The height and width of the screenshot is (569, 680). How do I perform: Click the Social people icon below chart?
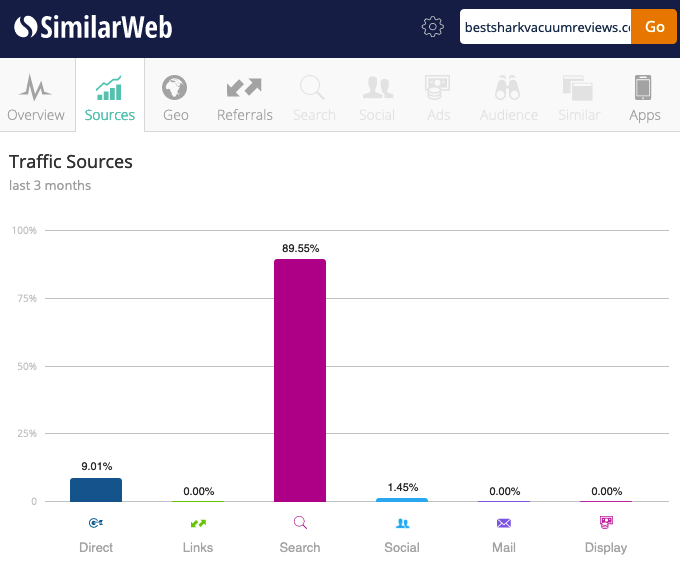click(402, 523)
